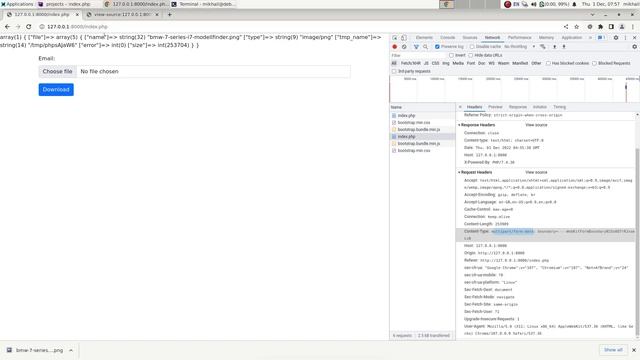Check the Blocked Requests checkbox

pos(595,63)
